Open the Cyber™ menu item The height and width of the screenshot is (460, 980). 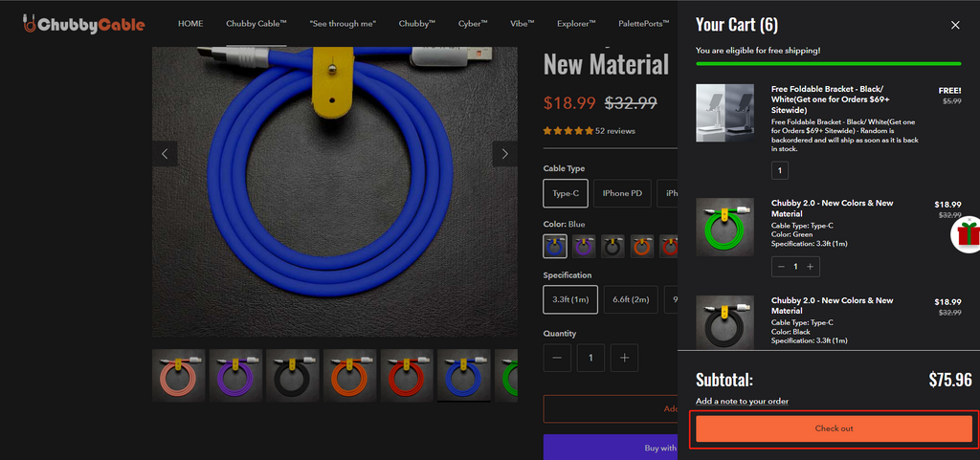click(473, 24)
